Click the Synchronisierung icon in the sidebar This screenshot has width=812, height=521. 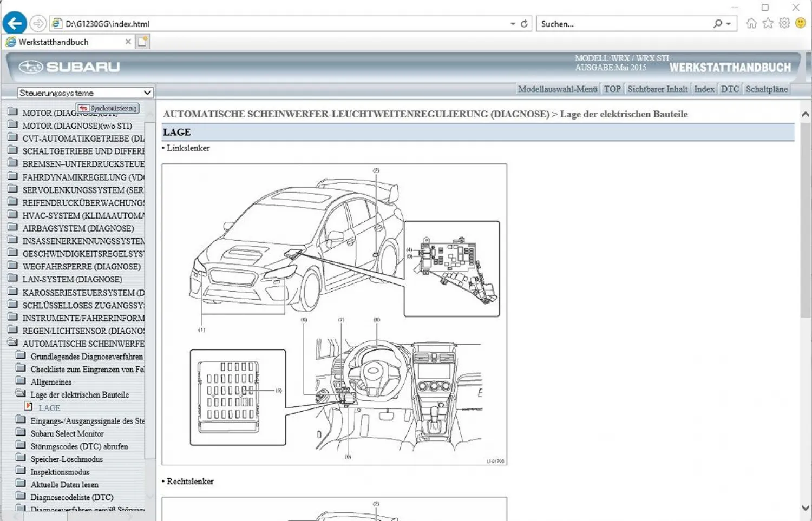click(82, 108)
